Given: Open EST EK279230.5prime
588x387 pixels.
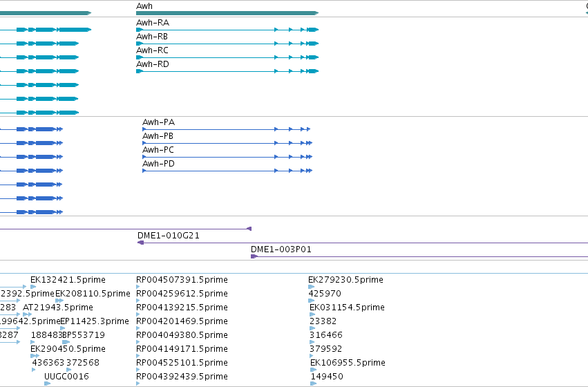Looking at the screenshot, I should [345, 280].
